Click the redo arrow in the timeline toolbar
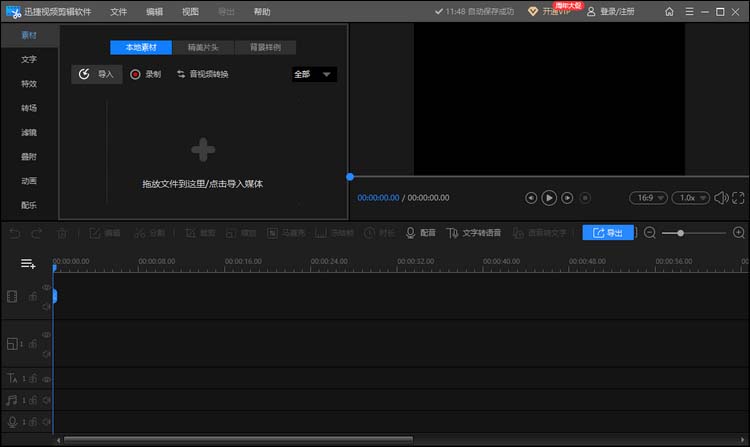Image resolution: width=750 pixels, height=447 pixels. (37, 233)
